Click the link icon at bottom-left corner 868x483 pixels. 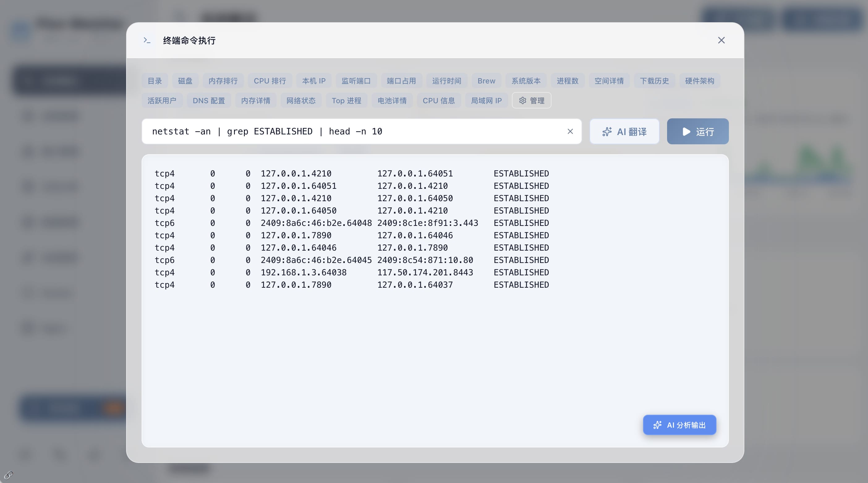tap(8, 475)
